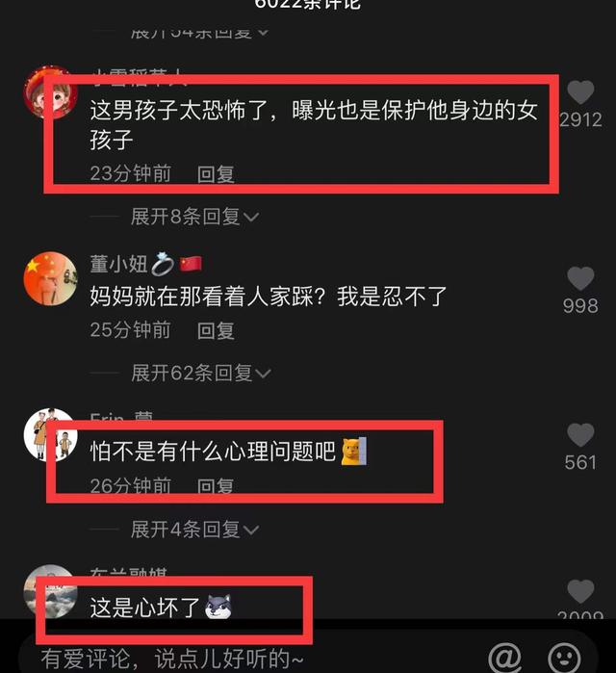The image size is (616, 673).
Task: Tap the @ mention icon
Action: point(505,658)
